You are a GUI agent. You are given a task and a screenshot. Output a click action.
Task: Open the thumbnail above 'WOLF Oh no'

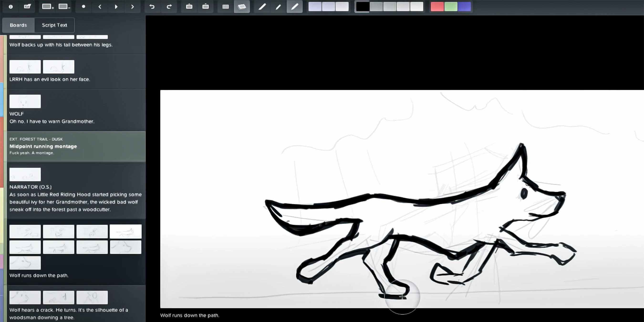[x=25, y=101]
